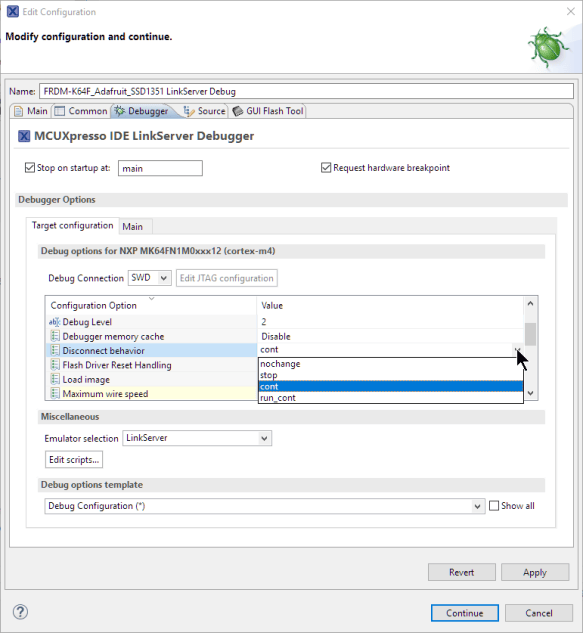Choose stop from the dropdown list
Screen dimensions: 583x633
390,375
